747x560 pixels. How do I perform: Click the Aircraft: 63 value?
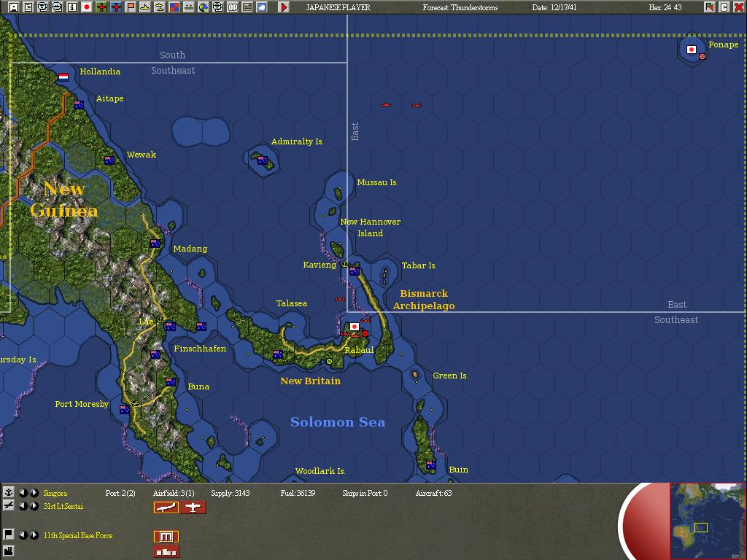(x=433, y=493)
